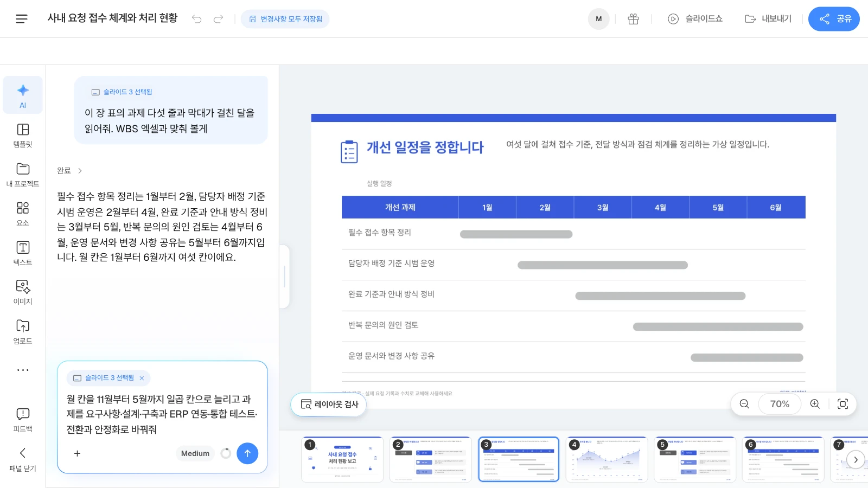Open the M user avatar
868x488 pixels.
coord(599,19)
